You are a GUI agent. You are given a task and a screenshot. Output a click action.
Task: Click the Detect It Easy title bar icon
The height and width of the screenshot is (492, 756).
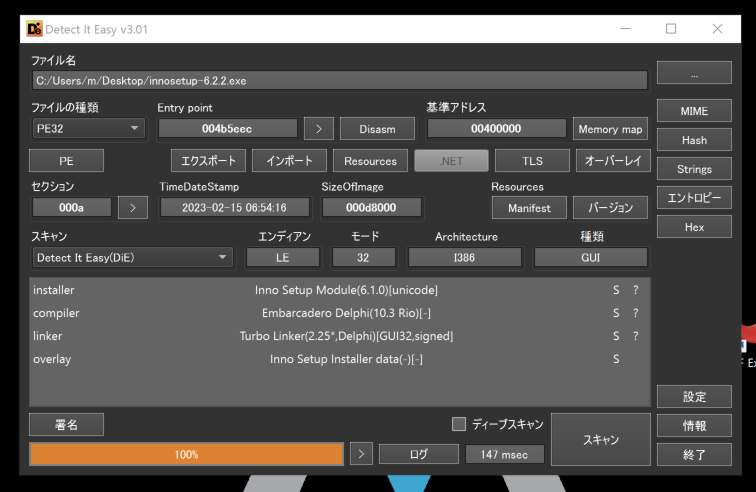point(34,29)
